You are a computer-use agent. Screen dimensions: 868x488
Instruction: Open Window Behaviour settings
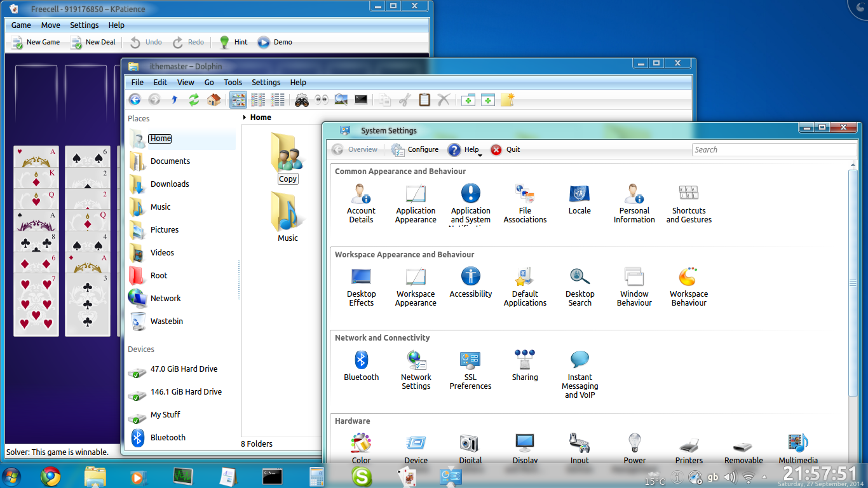pos(634,287)
